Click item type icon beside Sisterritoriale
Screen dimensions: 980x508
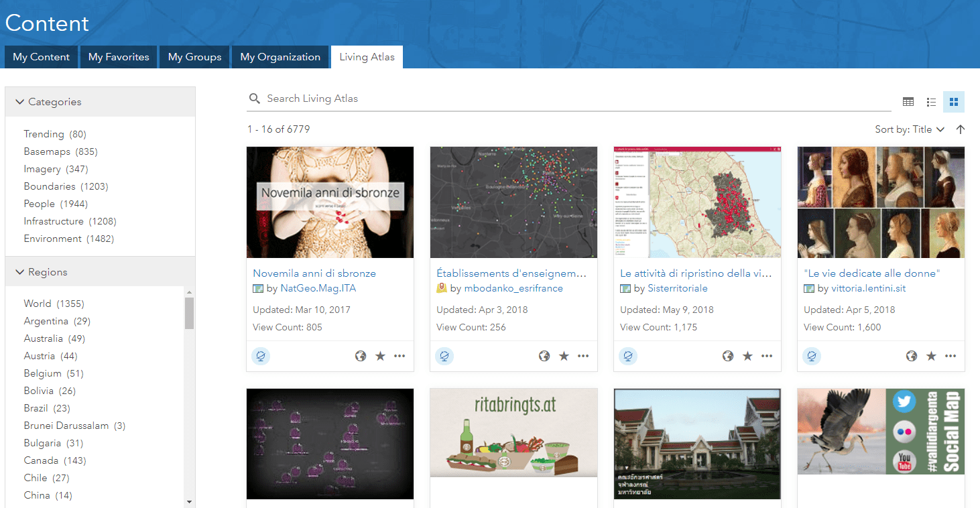[625, 289]
